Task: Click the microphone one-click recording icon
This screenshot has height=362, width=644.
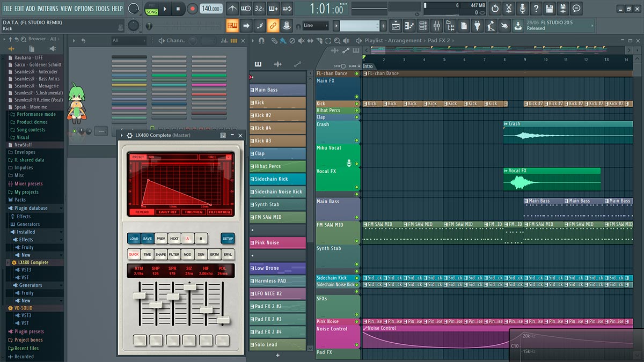Action: coord(522,9)
